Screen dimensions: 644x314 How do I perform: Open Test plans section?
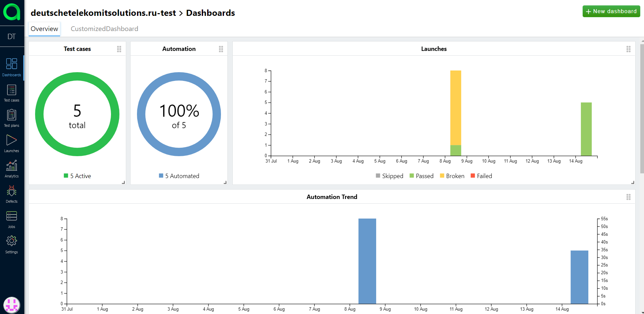[12, 118]
